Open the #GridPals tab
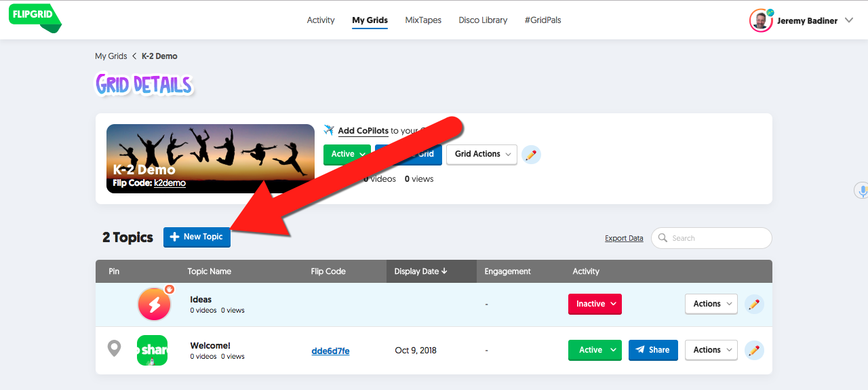 (542, 20)
